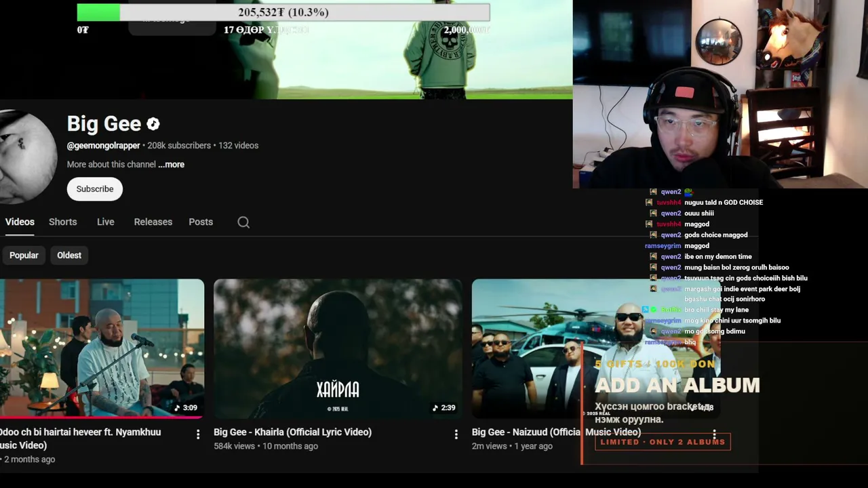
Task: Click the 'LIMITED · ONLY 2 ALBUMS' label
Action: pyautogui.click(x=663, y=442)
